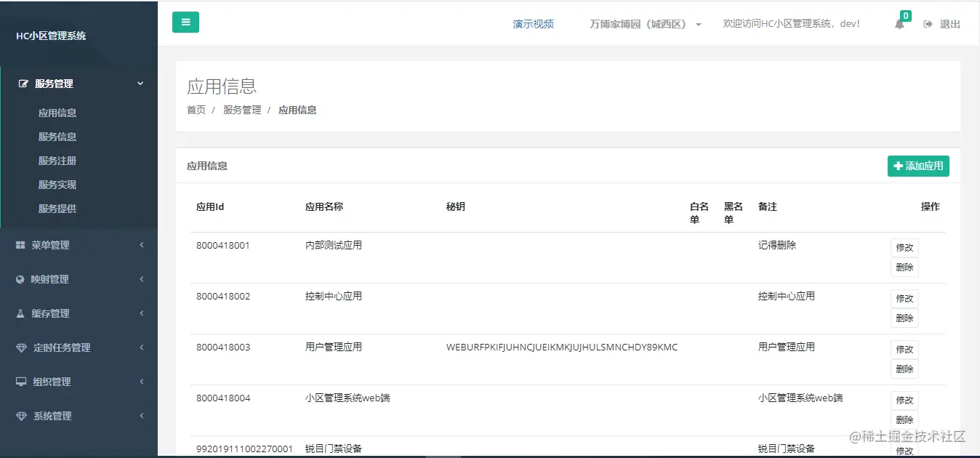The height and width of the screenshot is (458, 980).
Task: Open 服务信息 in the sidebar
Action: click(57, 137)
